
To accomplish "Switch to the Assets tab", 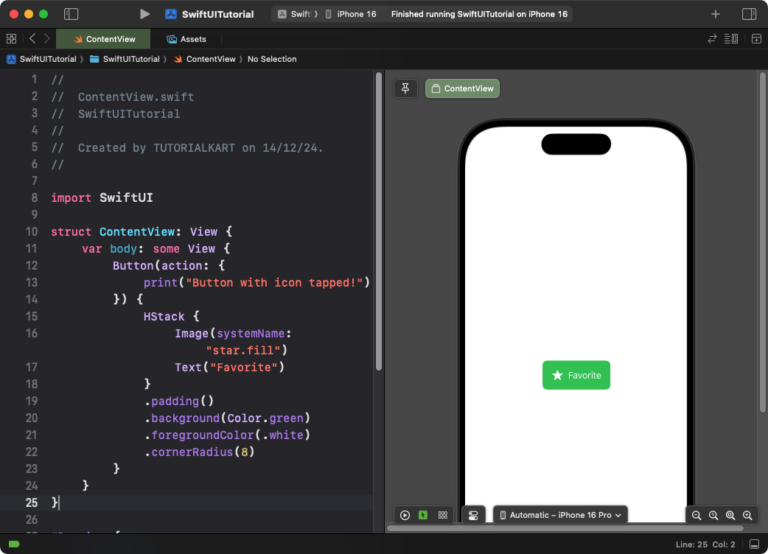I will (x=187, y=39).
